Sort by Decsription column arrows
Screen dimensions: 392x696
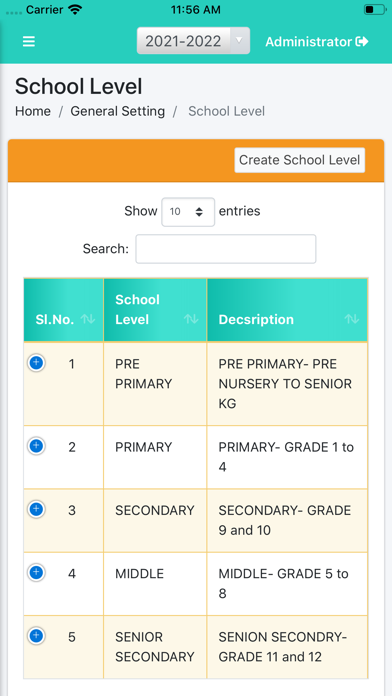pyautogui.click(x=352, y=319)
